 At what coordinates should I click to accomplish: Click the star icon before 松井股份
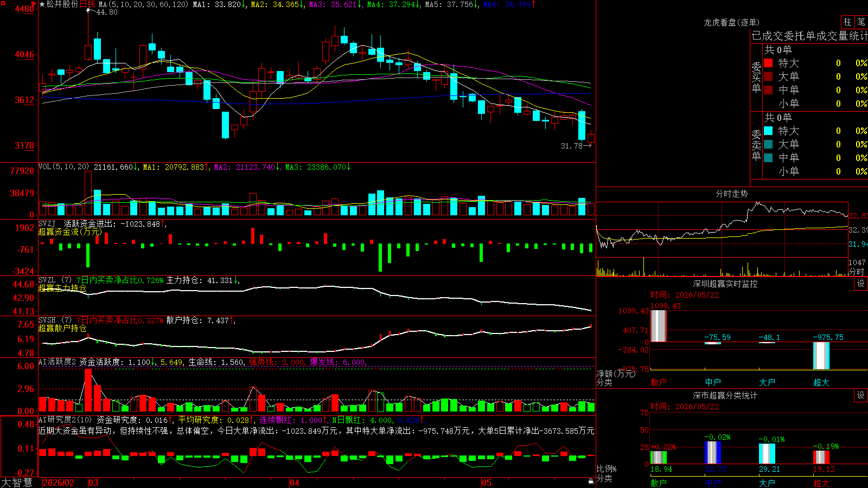tap(42, 4)
